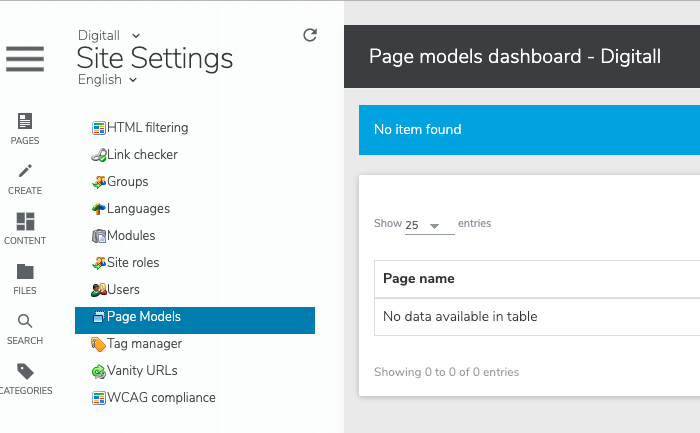This screenshot has width=700, height=433.
Task: Click the Languages icon
Action: pyautogui.click(x=99, y=209)
